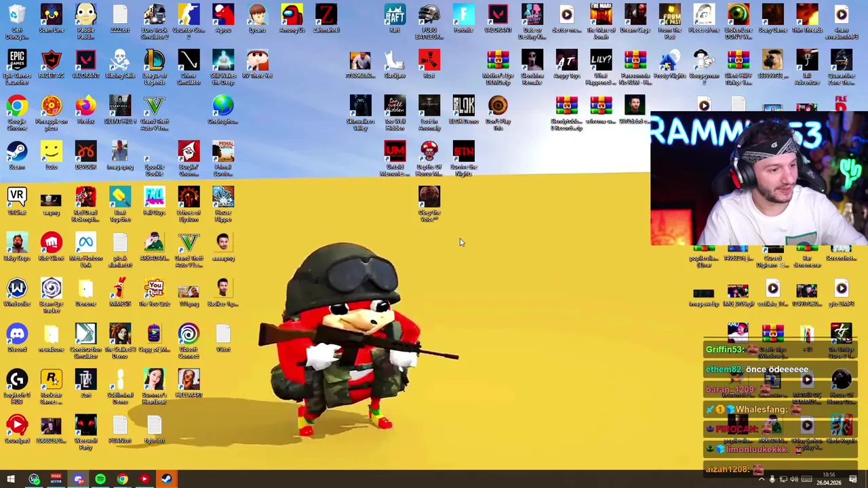This screenshot has width=868, height=488.
Task: Open the Ubisoft Connect shortcut
Action: 189,340
